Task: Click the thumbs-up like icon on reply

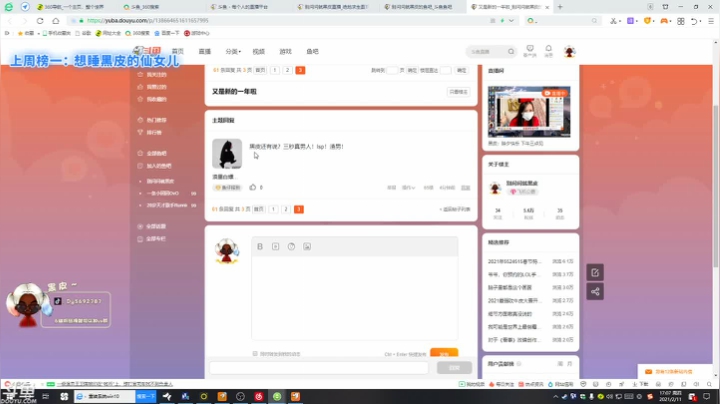Action: (253, 187)
